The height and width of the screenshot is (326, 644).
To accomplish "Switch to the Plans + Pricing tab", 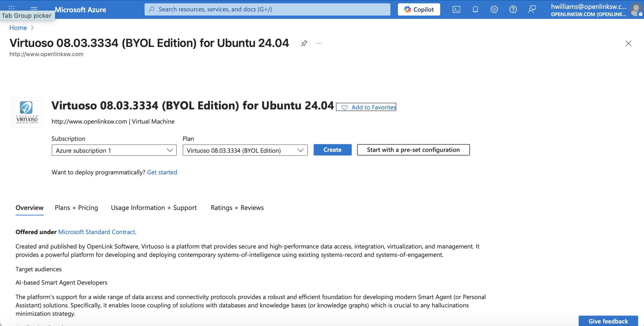I will point(76,208).
